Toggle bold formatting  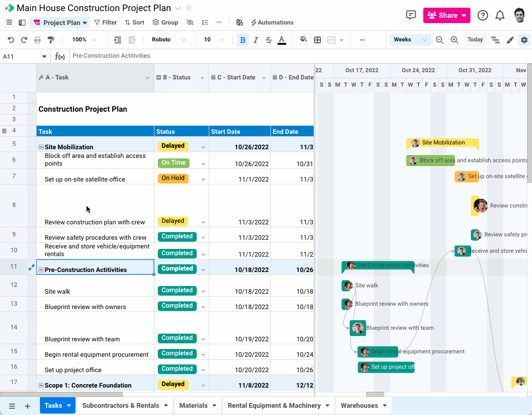[243, 40]
